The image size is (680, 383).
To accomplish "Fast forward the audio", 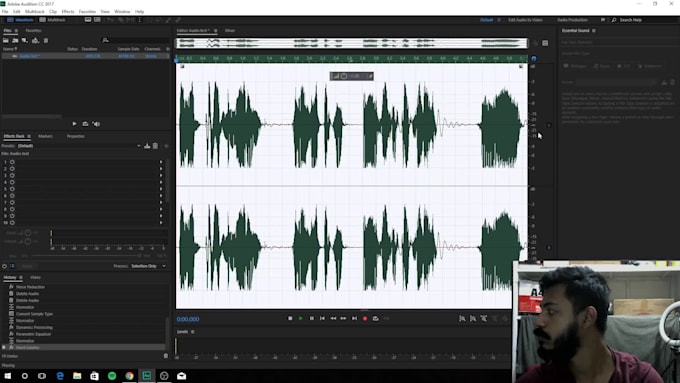I will (343, 318).
